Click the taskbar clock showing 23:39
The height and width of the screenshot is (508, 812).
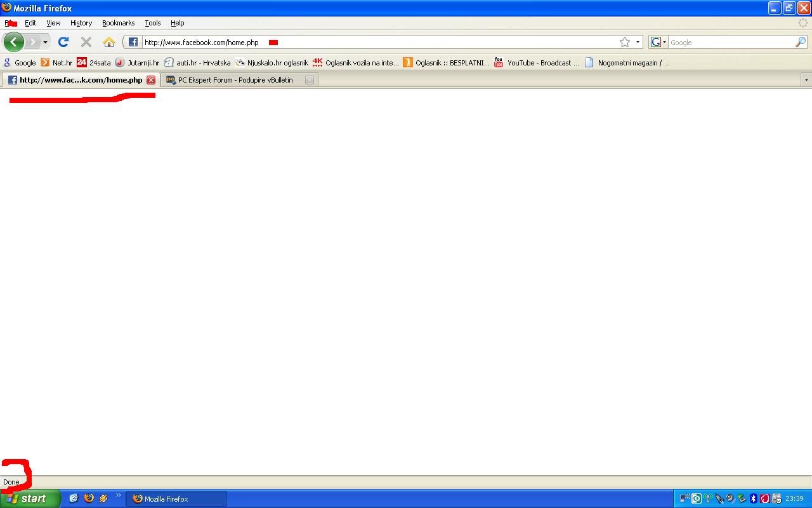coord(794,499)
